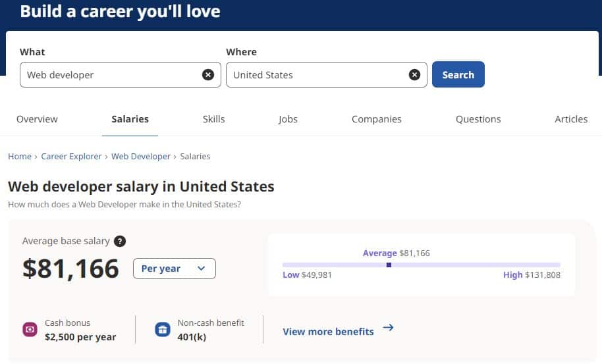Click the arrow beside View more benefits

pos(388,328)
